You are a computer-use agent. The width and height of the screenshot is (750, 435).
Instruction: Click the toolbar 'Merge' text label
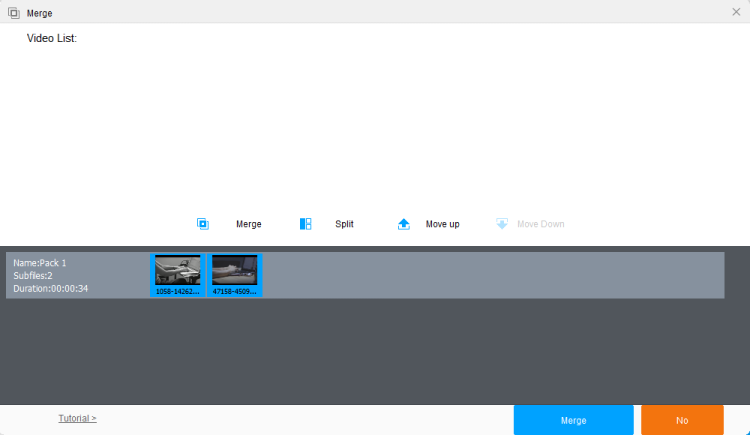[248, 224]
